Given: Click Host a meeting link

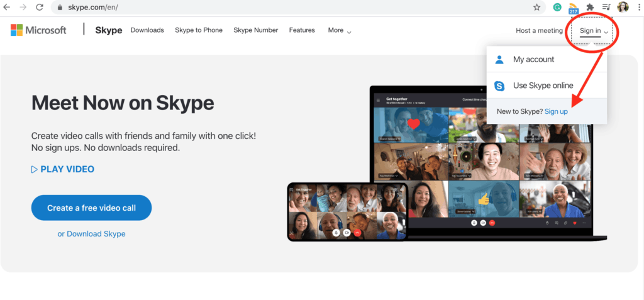Looking at the screenshot, I should point(539,31).
